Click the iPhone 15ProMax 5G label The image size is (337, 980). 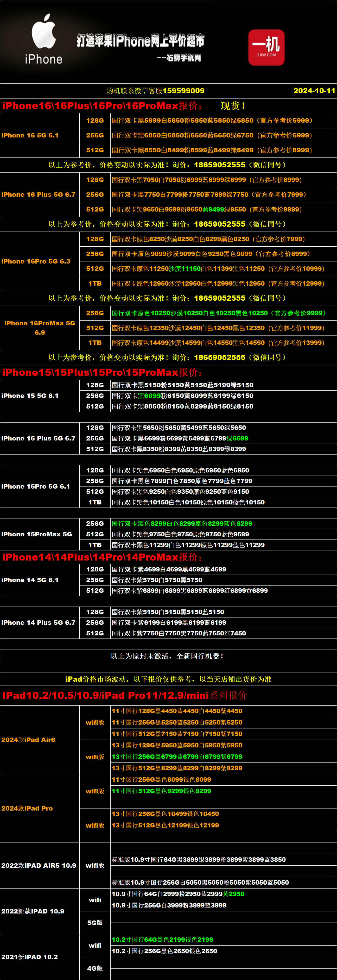36,535
